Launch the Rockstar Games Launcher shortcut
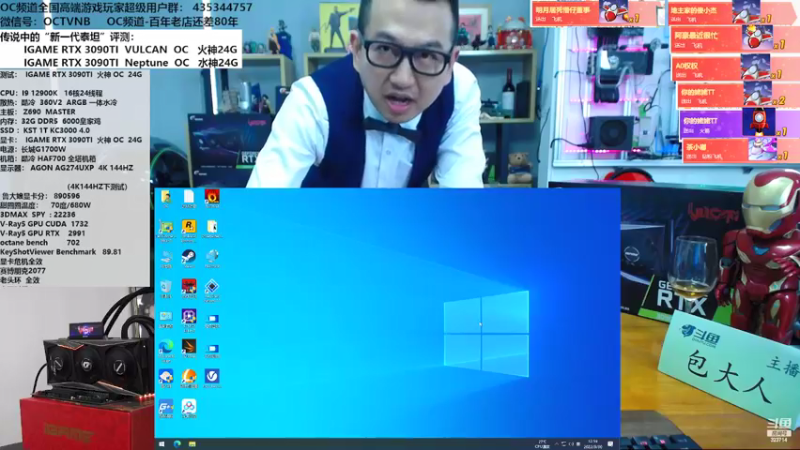 click(x=189, y=229)
